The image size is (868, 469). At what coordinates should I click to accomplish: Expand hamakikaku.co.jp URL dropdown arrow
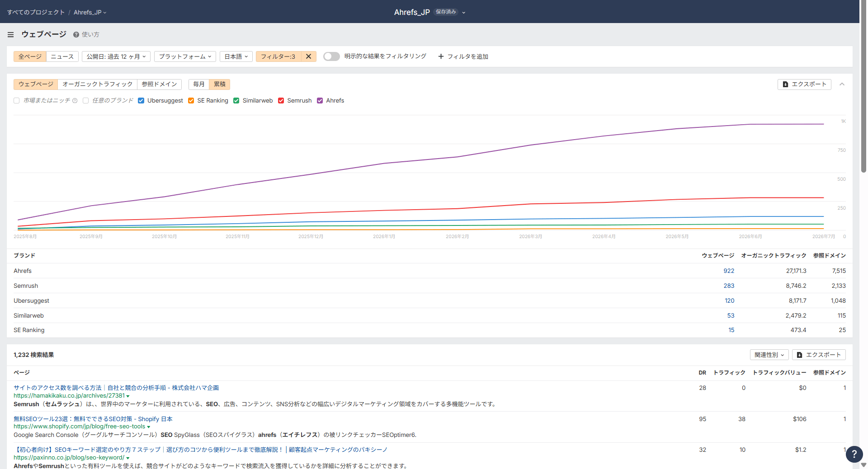click(128, 396)
